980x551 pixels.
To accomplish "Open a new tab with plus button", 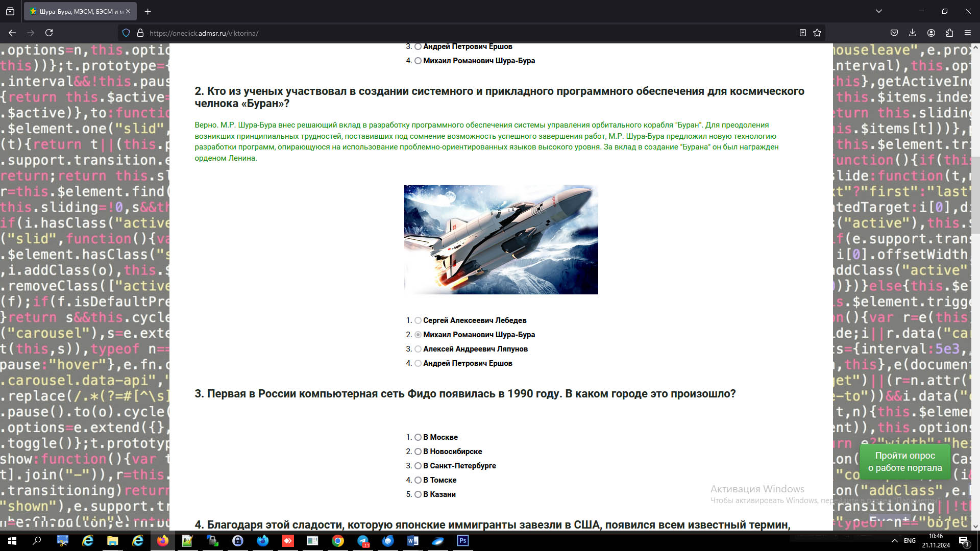I will coord(148,11).
